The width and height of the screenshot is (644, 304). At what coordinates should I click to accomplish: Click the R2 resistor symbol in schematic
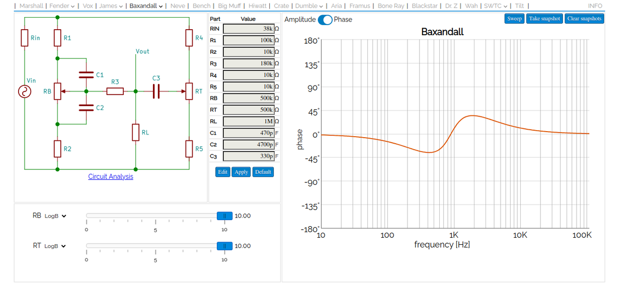[x=57, y=149]
